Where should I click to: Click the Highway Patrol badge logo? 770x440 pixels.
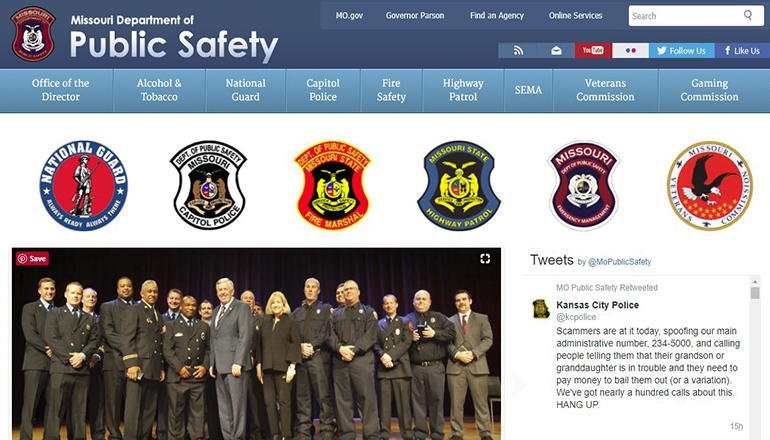[459, 185]
